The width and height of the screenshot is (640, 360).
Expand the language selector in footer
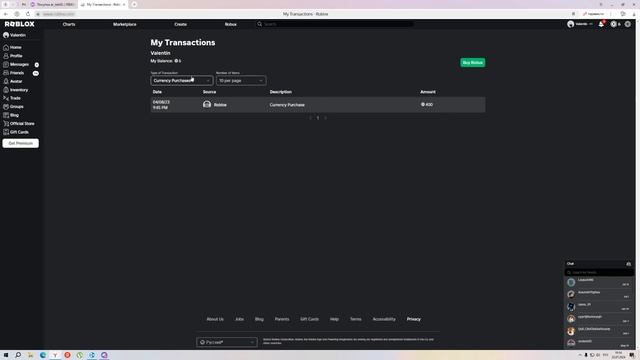point(227,342)
